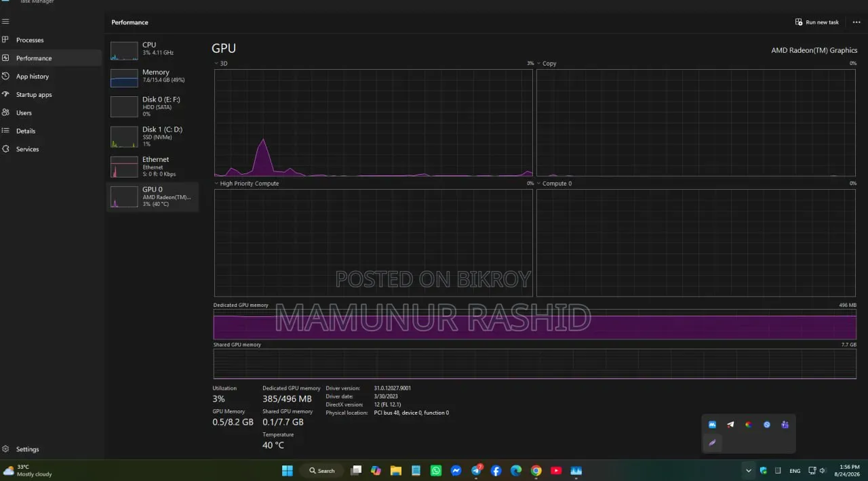Click the purple feather icon in overflow
868x481 pixels.
pos(712,443)
